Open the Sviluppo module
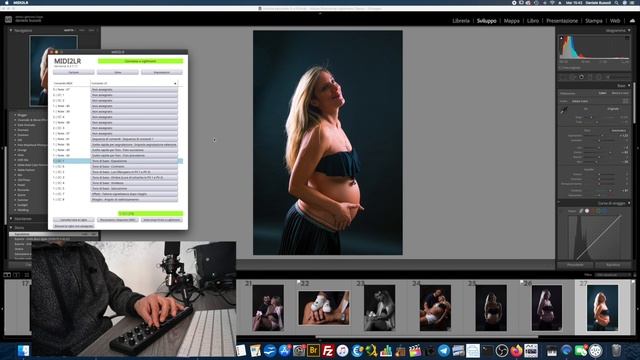The width and height of the screenshot is (640, 360). point(487,21)
